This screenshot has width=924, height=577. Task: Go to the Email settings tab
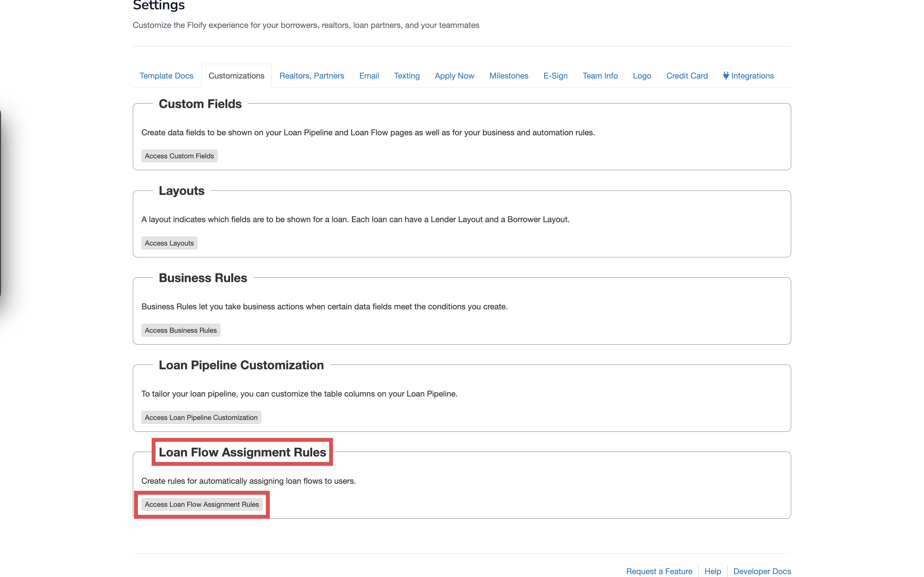[369, 76]
